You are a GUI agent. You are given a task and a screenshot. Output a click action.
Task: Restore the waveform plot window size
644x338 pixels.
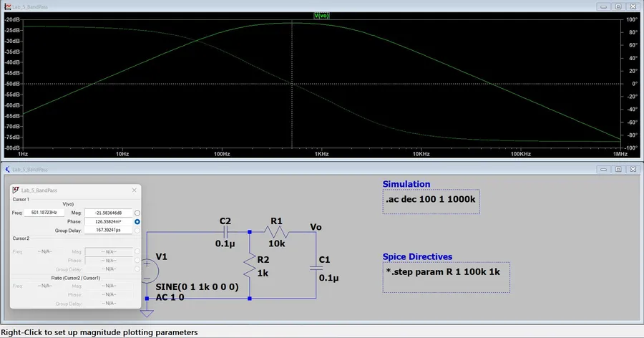coord(618,6)
